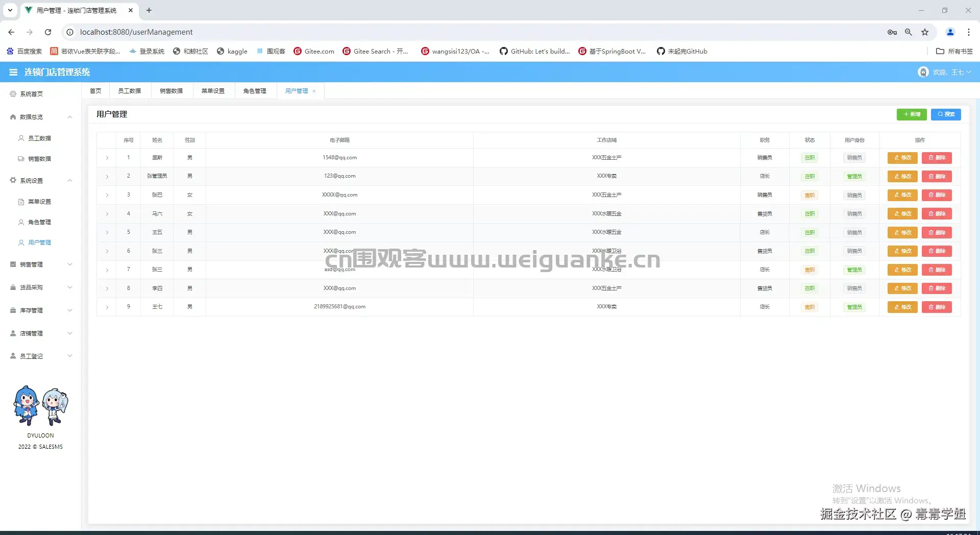
Task: Open the 欢迎, 王七 user dropdown
Action: pyautogui.click(x=951, y=72)
